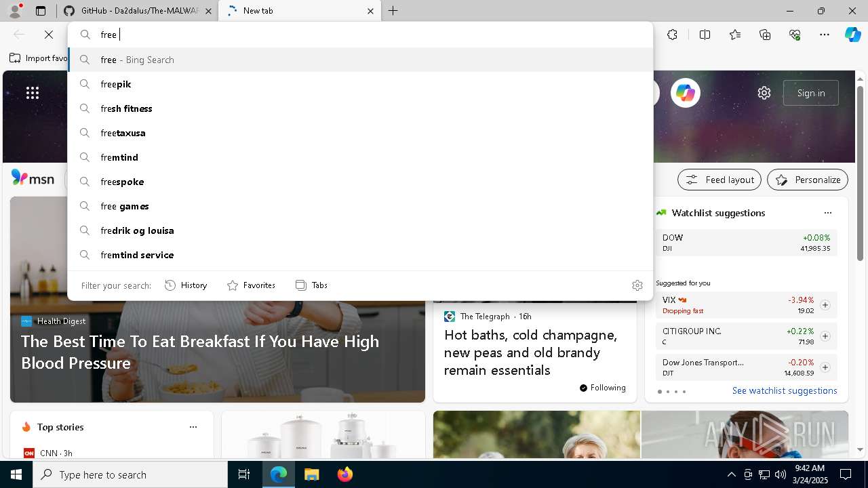Image resolution: width=868 pixels, height=488 pixels.
Task: Open the volume control icon
Action: [780, 474]
